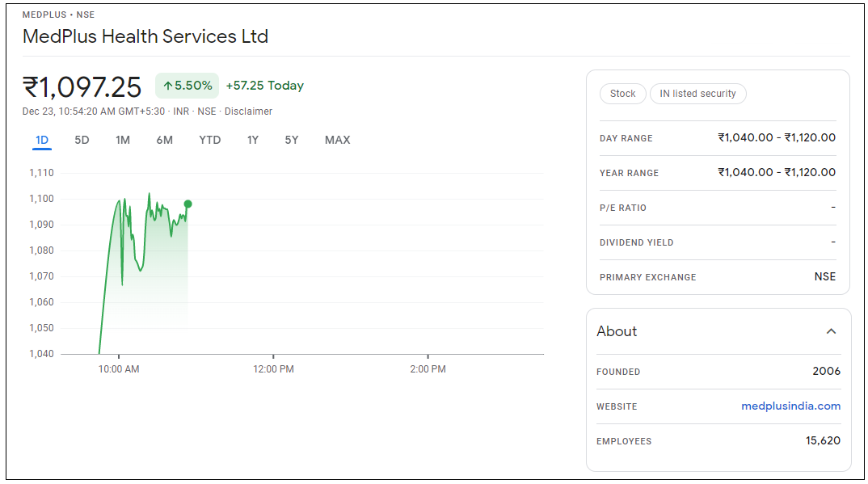Click the up arrow in 5.50% badge
This screenshot has width=868, height=484.
click(168, 86)
